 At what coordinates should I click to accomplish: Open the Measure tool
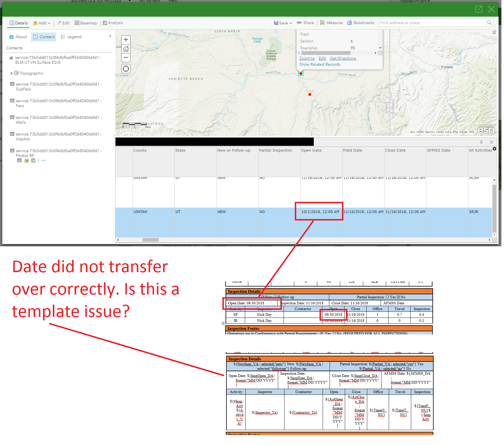coord(331,23)
